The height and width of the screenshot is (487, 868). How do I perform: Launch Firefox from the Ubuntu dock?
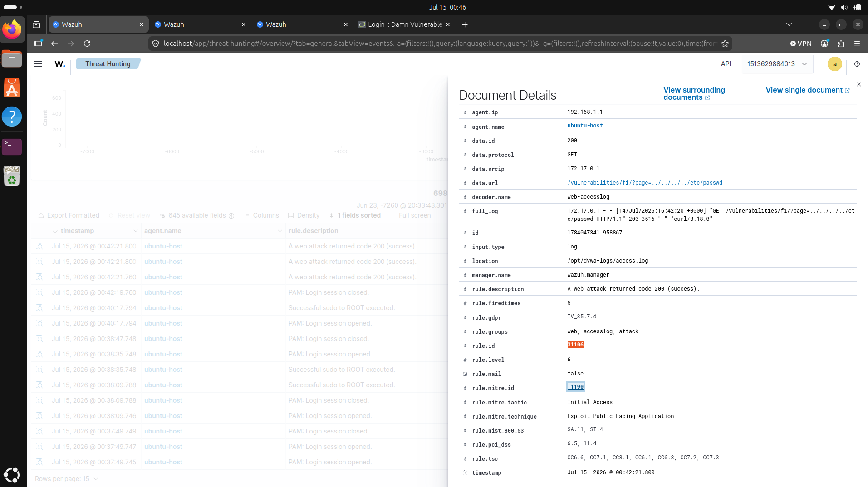[x=12, y=29]
